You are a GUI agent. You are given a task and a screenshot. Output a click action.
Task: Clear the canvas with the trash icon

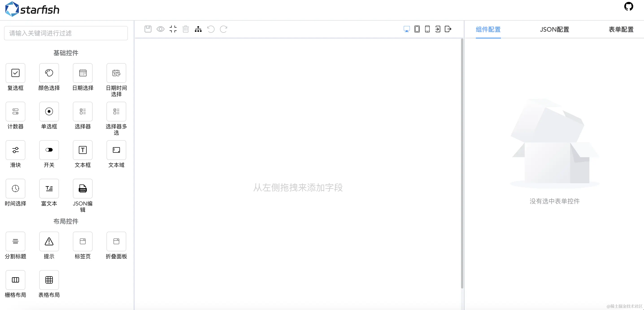pyautogui.click(x=185, y=29)
